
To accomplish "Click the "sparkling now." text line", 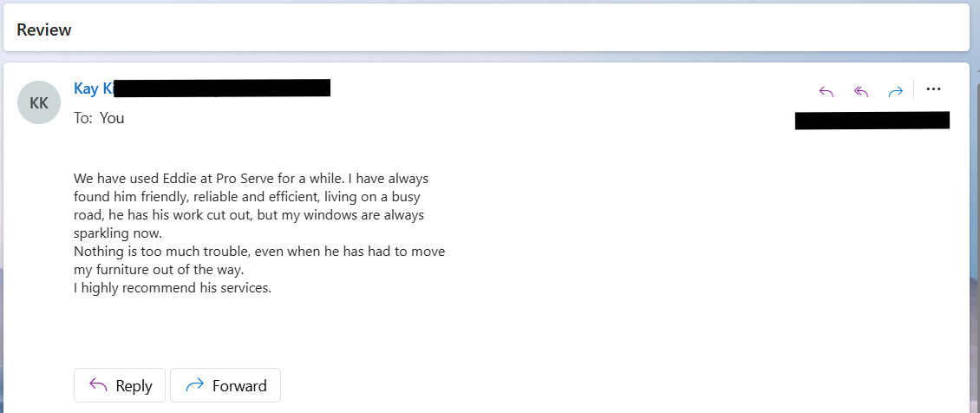I will click(118, 233).
